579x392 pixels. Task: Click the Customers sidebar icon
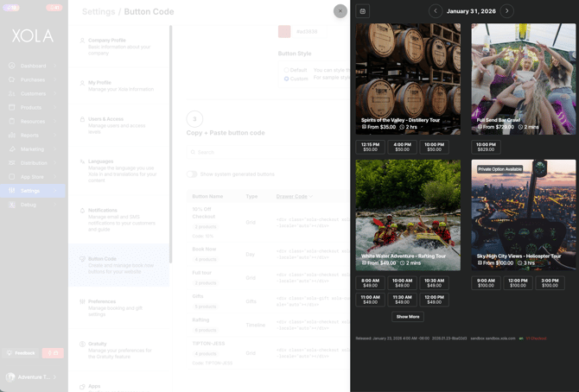pyautogui.click(x=12, y=93)
